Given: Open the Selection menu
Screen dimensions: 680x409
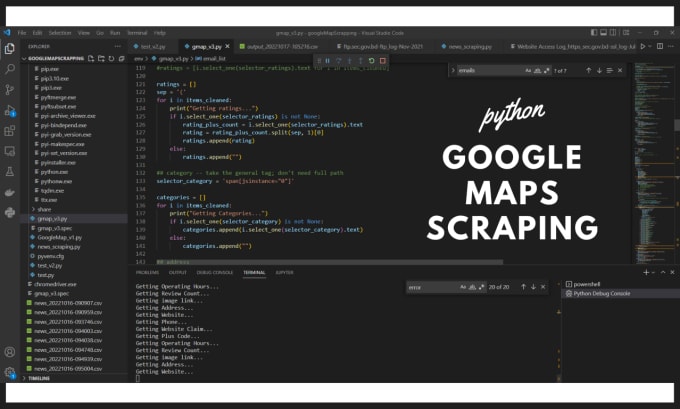Looking at the screenshot, I should coord(60,33).
